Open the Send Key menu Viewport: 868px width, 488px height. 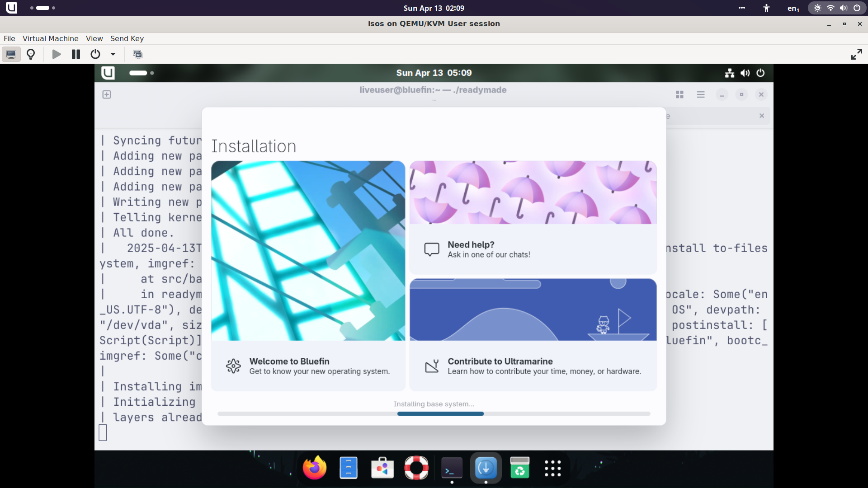click(x=127, y=38)
